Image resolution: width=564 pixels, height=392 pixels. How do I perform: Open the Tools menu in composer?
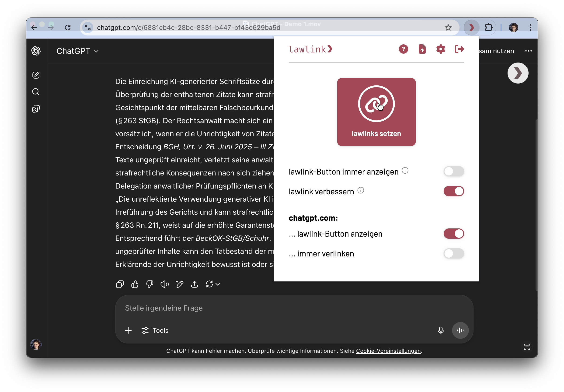pos(155,330)
